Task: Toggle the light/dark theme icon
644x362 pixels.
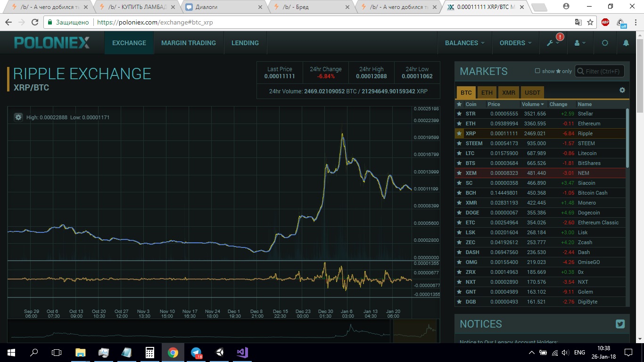Action: (x=605, y=43)
